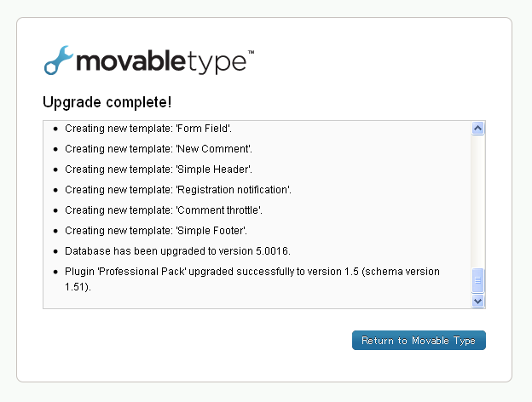Click the 'Form Field' template log entry

click(148, 129)
